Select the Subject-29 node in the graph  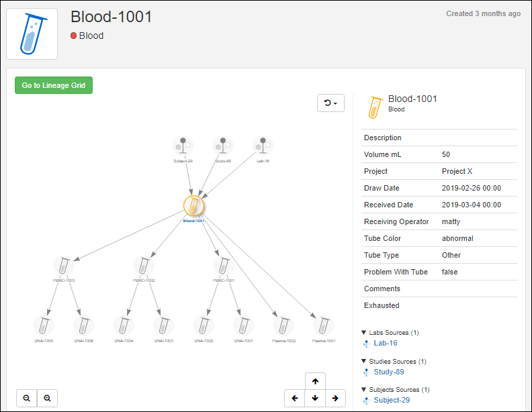[183, 146]
